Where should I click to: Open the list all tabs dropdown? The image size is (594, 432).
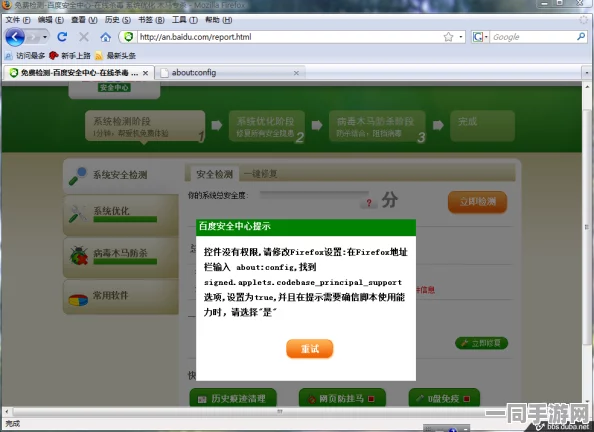[x=587, y=72]
